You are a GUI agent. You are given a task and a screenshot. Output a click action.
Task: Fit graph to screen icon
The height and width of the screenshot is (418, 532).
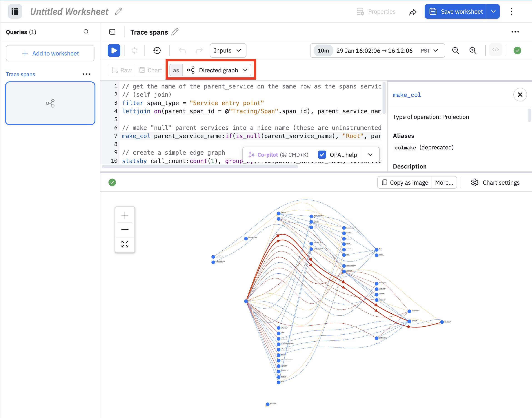(x=125, y=244)
